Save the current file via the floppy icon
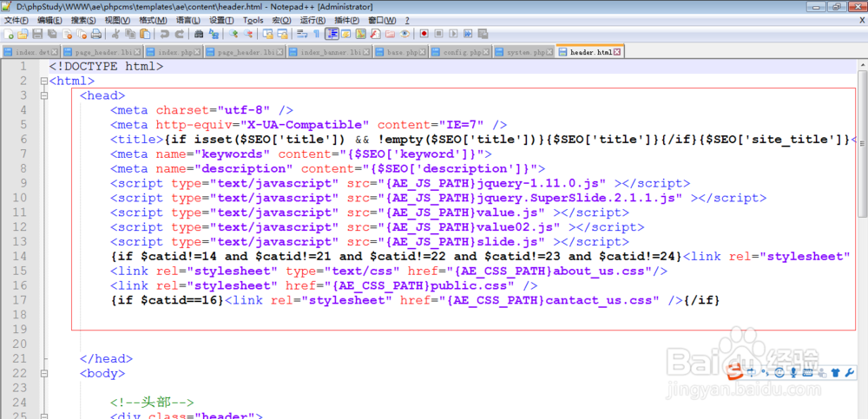 pyautogui.click(x=37, y=34)
